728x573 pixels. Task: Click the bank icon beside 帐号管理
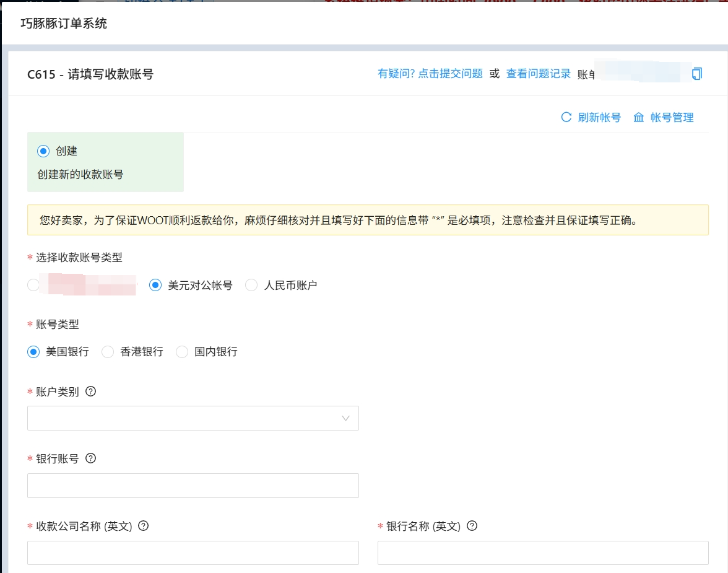click(639, 117)
